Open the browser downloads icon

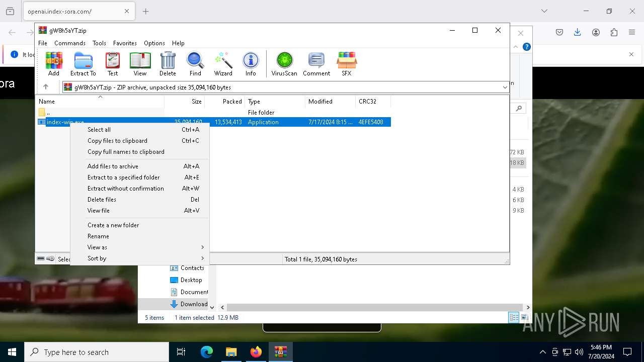[x=578, y=32]
